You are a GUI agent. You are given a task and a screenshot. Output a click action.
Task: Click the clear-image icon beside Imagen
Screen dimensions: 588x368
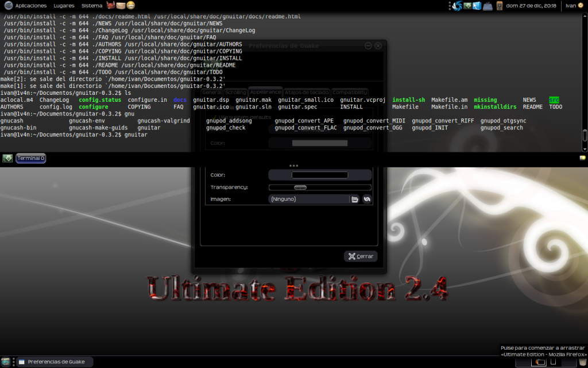click(x=367, y=199)
